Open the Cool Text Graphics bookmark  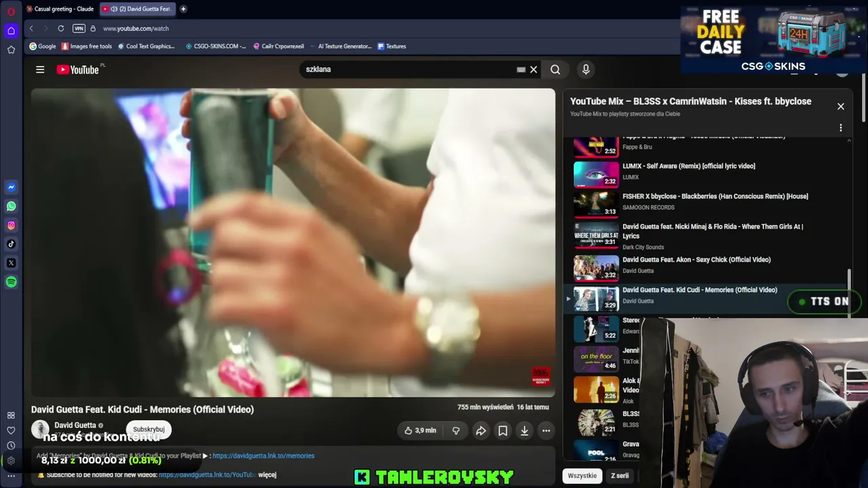(x=146, y=46)
